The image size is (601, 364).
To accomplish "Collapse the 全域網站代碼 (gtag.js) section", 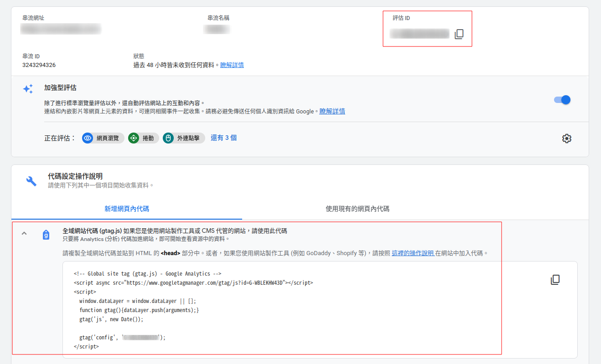I will 25,234.
